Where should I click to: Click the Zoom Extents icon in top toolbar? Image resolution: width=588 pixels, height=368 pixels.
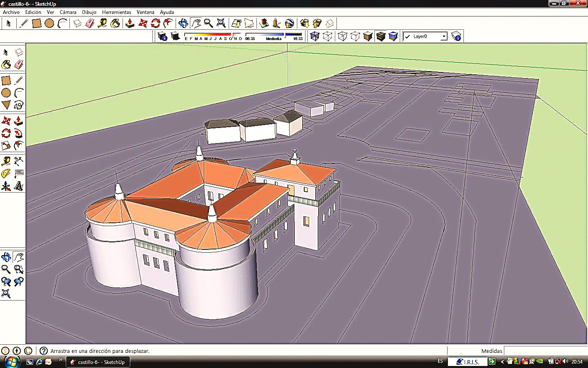tap(221, 23)
